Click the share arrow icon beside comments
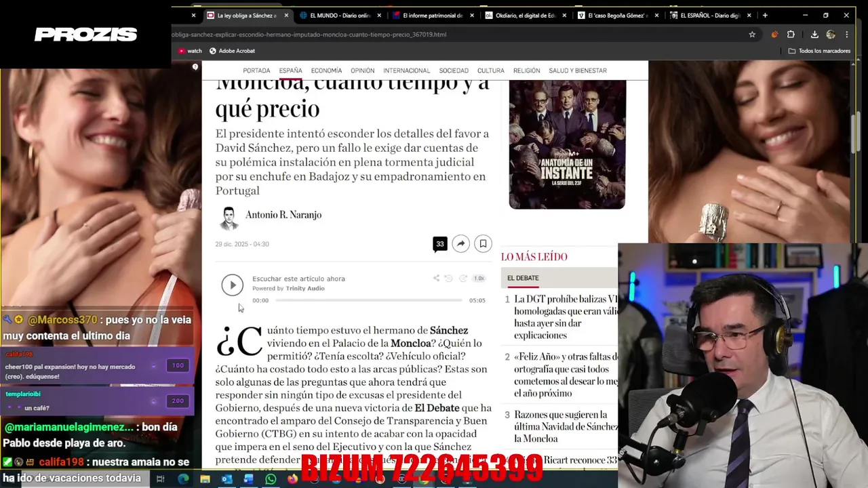The image size is (868, 488). 460,244
